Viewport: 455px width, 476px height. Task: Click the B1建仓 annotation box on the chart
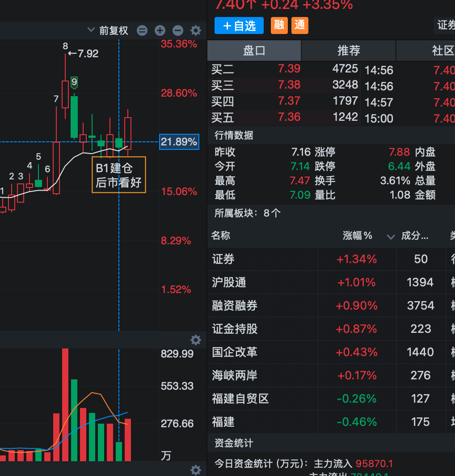118,174
